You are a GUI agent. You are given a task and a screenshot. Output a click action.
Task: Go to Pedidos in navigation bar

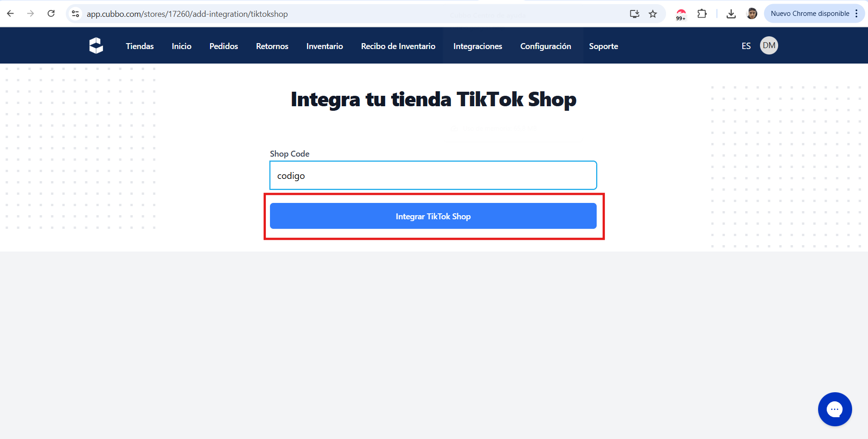click(x=224, y=46)
